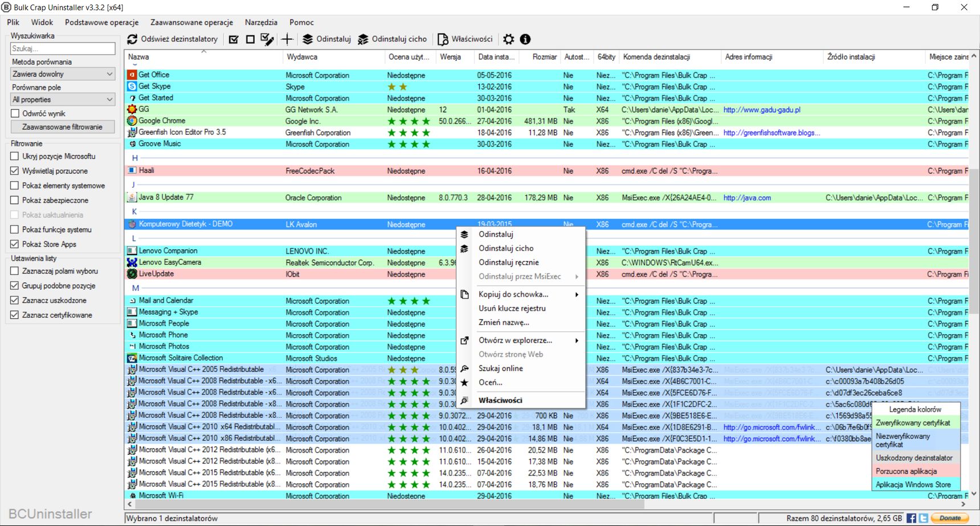
Task: Click the Donate button
Action: (950, 518)
